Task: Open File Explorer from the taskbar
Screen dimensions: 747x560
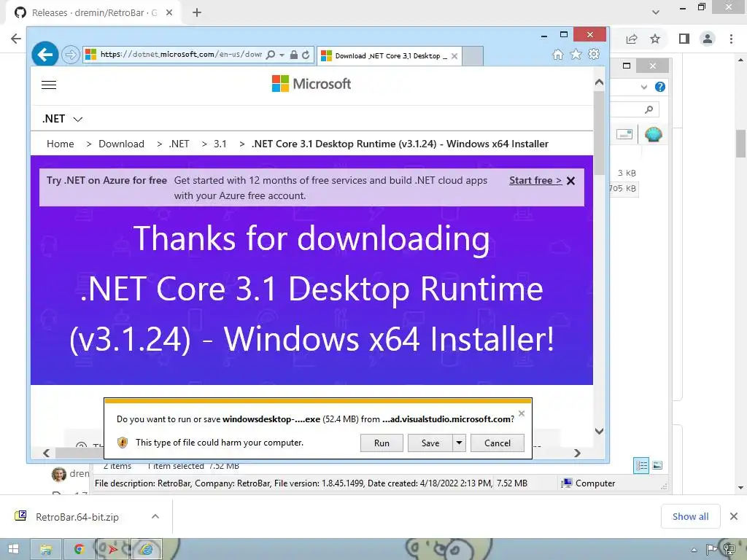Action: [x=46, y=550]
